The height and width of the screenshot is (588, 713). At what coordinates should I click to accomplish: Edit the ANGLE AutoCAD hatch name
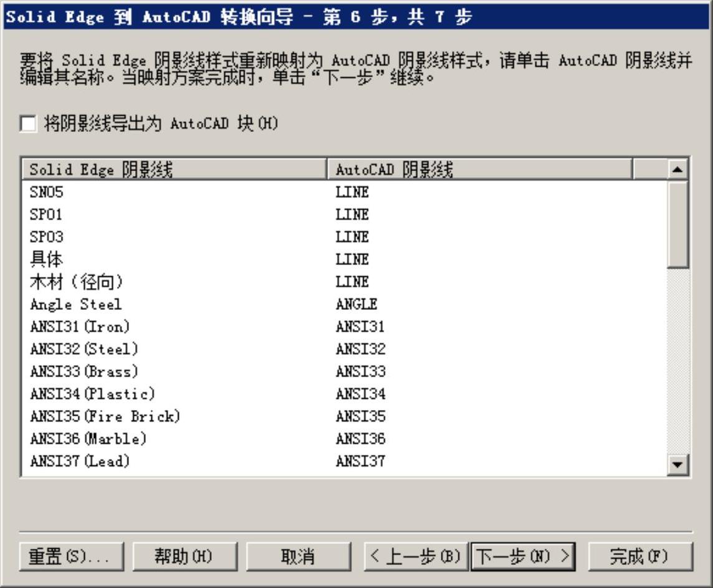(356, 304)
